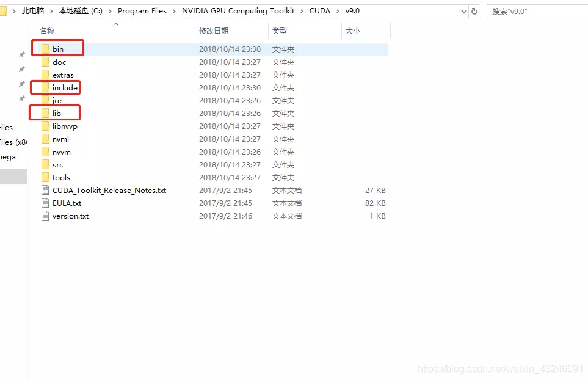Open the bin folder icon
The image size is (588, 380).
(45, 49)
